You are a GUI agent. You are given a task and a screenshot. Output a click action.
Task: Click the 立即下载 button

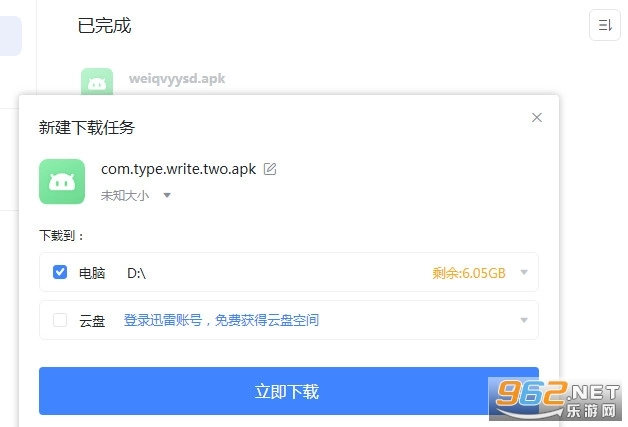(289, 391)
